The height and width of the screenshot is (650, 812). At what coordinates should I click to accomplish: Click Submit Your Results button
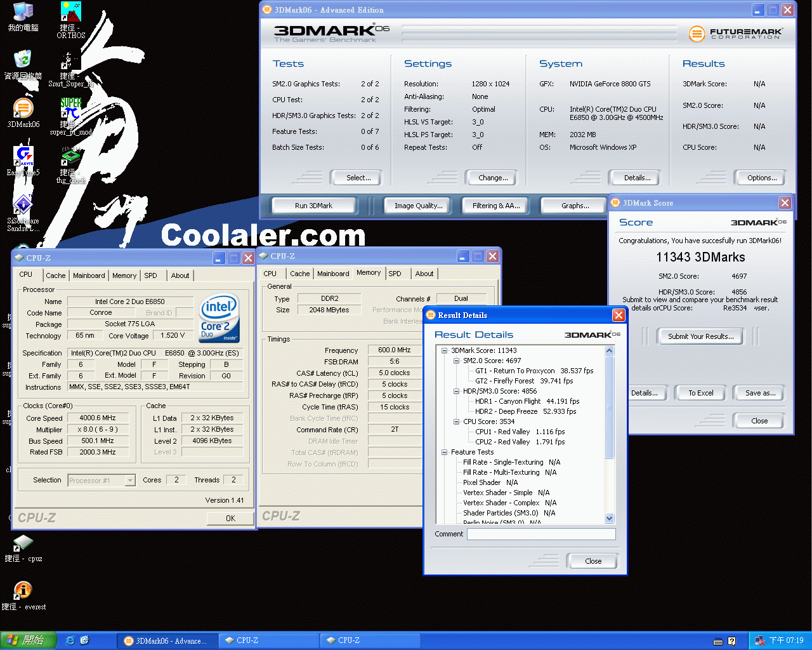click(x=700, y=336)
